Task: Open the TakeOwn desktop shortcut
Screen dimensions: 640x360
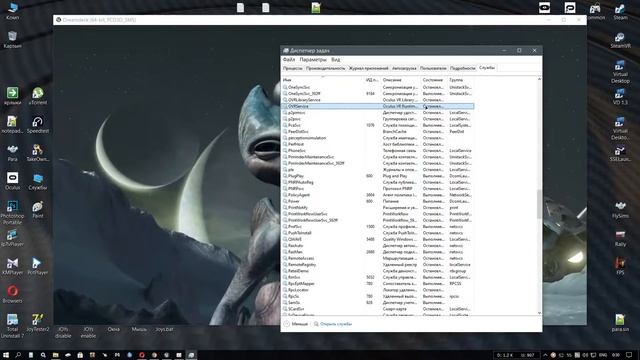Action: [x=38, y=153]
